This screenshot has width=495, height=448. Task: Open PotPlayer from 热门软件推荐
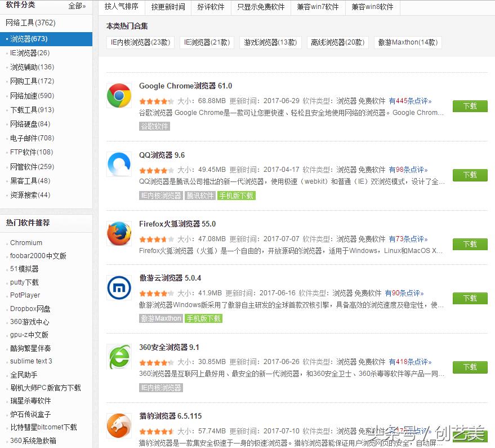pyautogui.click(x=25, y=295)
